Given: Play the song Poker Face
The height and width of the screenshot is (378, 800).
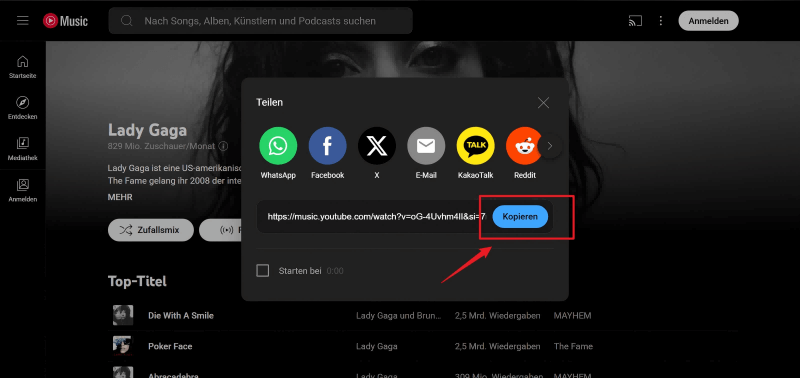Looking at the screenshot, I should click(170, 346).
